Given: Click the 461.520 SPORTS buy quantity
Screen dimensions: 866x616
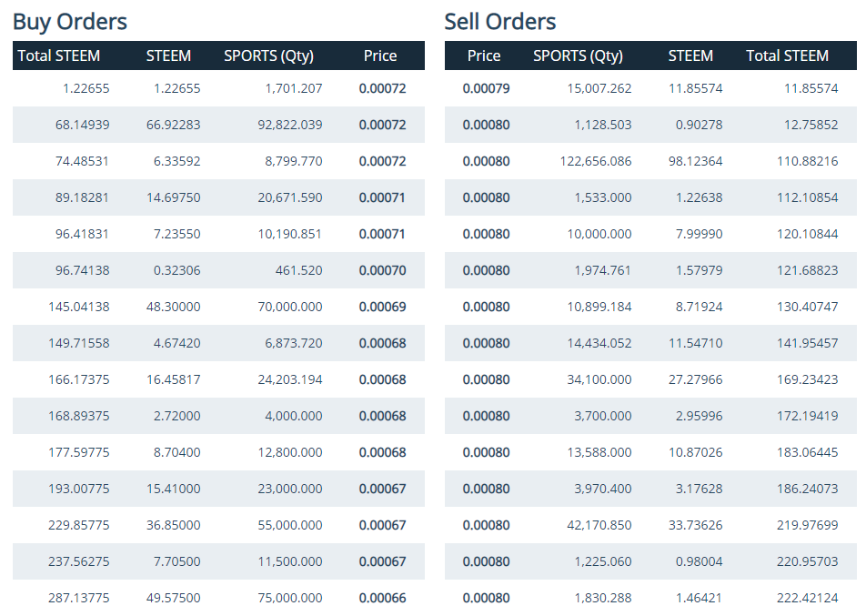Looking at the screenshot, I should tap(298, 270).
